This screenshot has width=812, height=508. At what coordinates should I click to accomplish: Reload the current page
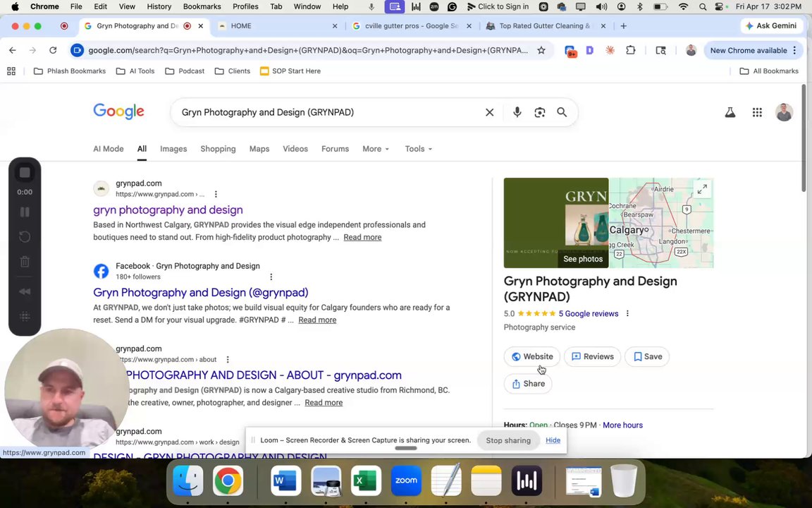pos(53,50)
